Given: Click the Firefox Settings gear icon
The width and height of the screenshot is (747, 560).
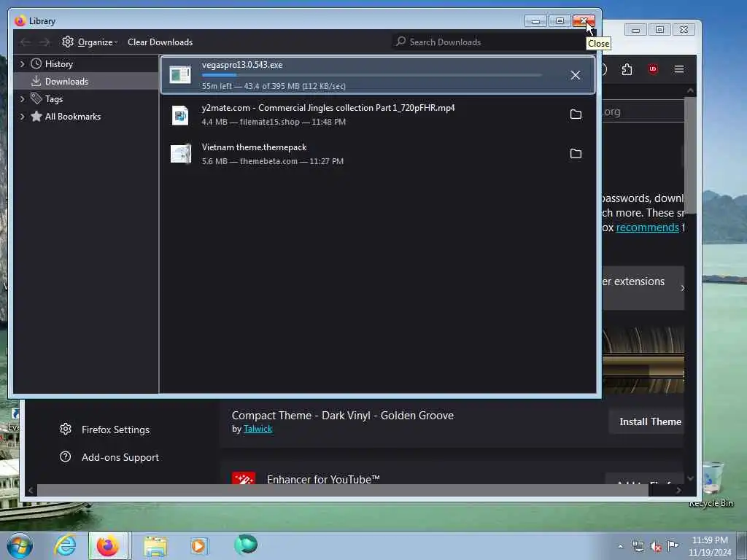Looking at the screenshot, I should (66, 429).
